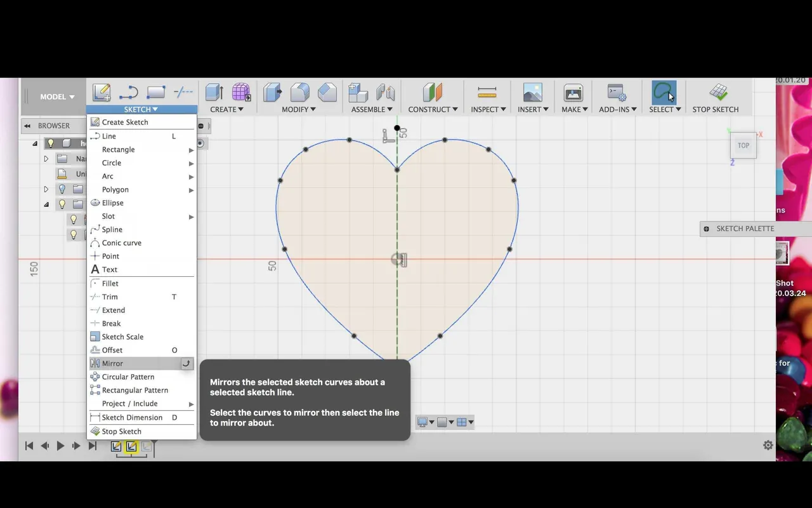Click the Create Sketch toolbar icon
812x508 pixels.
click(x=101, y=93)
